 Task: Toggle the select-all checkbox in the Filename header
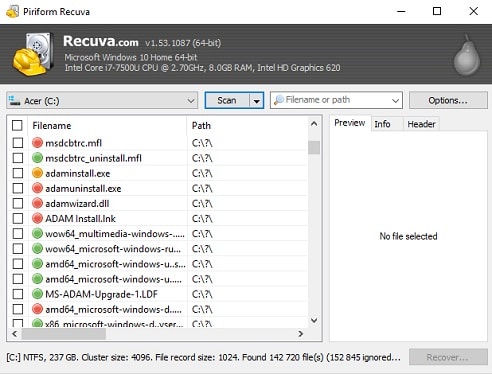[x=17, y=126]
